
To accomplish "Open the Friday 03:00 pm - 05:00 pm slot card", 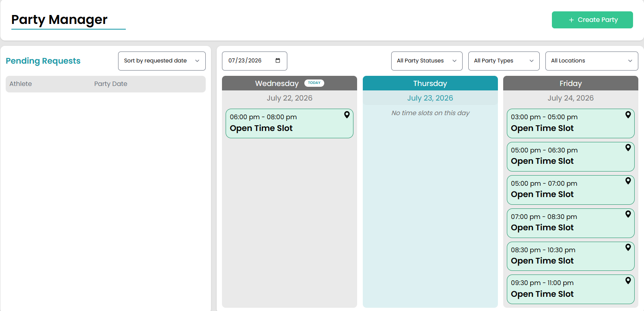I will [571, 123].
